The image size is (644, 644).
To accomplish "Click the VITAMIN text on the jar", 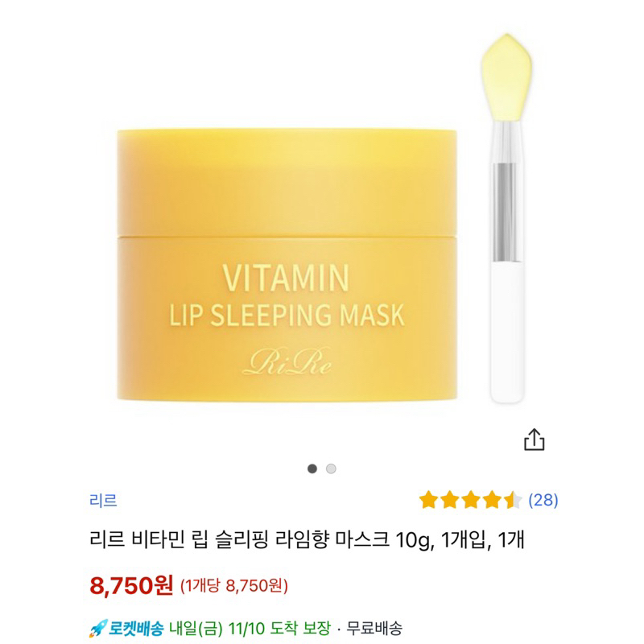I will click(x=286, y=278).
